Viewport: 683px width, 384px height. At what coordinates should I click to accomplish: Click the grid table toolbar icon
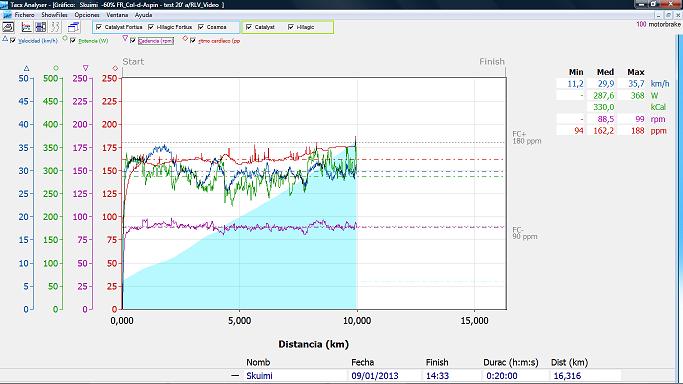click(41, 27)
